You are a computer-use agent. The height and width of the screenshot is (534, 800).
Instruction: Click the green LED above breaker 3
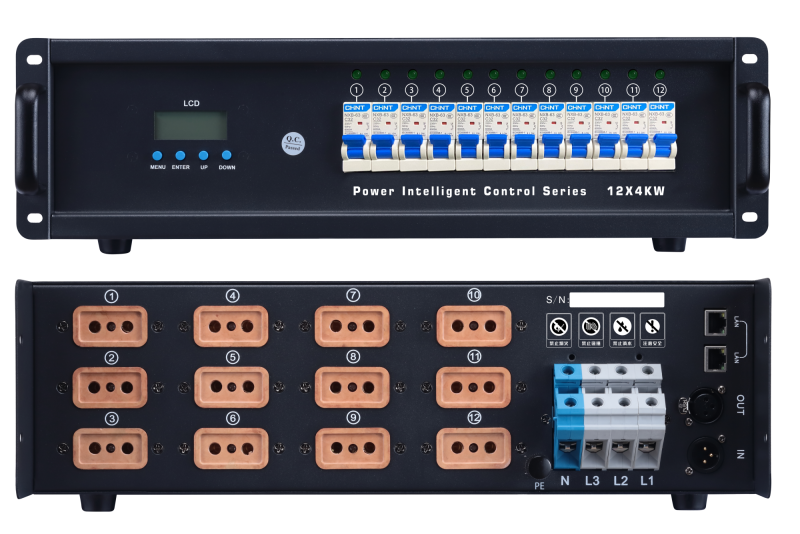tap(411, 74)
